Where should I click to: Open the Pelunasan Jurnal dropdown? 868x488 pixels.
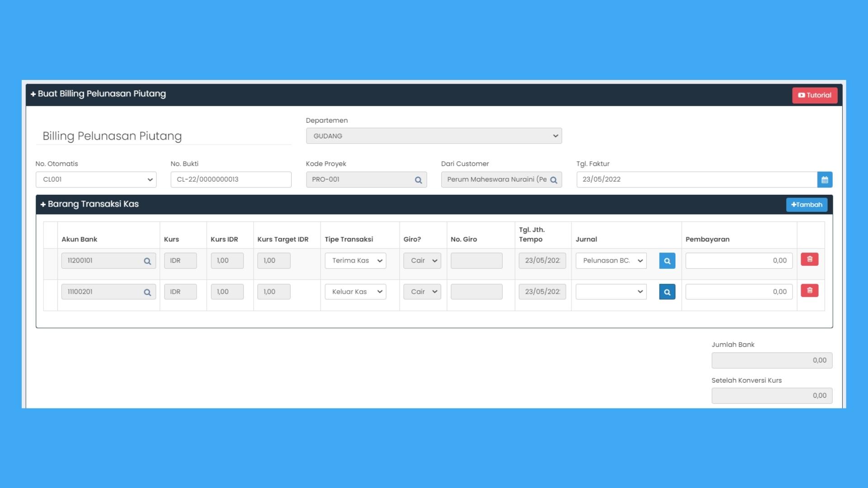pos(611,261)
